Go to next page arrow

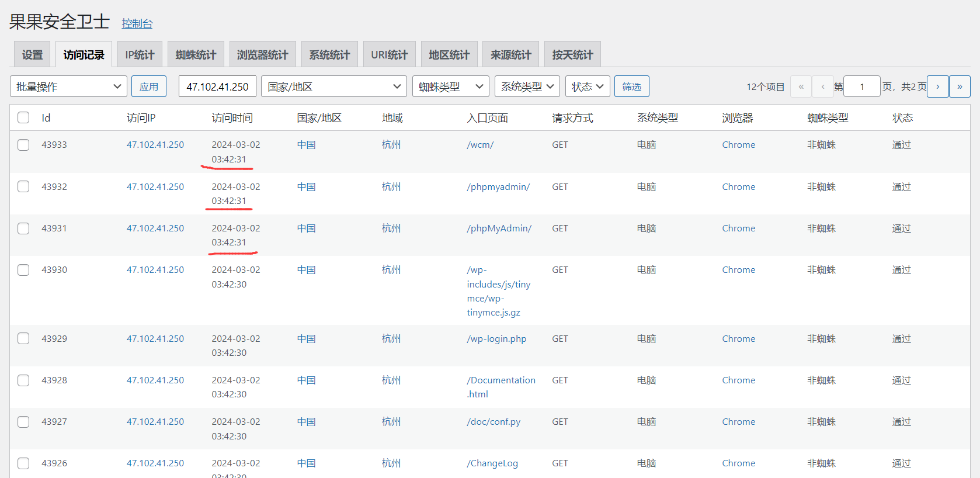[937, 86]
